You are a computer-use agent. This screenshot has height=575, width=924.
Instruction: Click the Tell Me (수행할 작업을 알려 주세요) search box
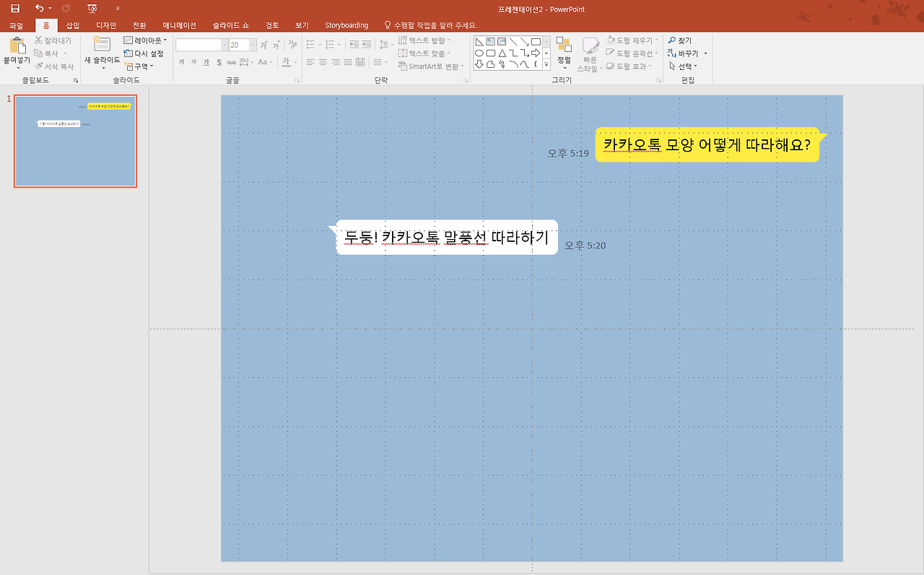432,25
